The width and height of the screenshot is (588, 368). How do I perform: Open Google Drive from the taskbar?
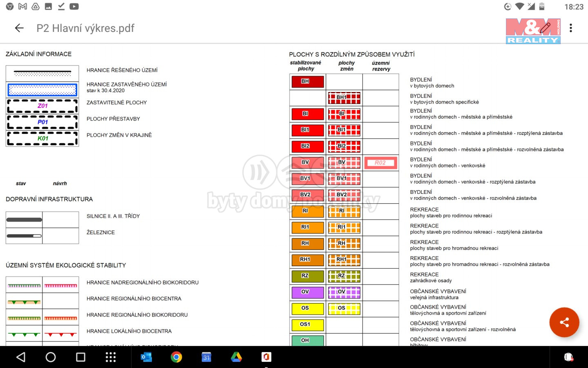pyautogui.click(x=236, y=357)
